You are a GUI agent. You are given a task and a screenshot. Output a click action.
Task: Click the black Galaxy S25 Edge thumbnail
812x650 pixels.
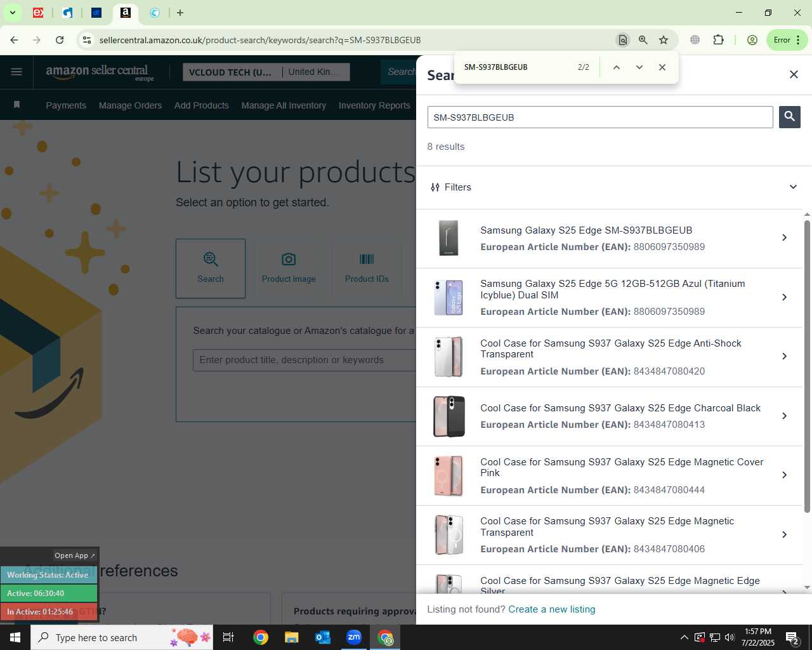(449, 238)
